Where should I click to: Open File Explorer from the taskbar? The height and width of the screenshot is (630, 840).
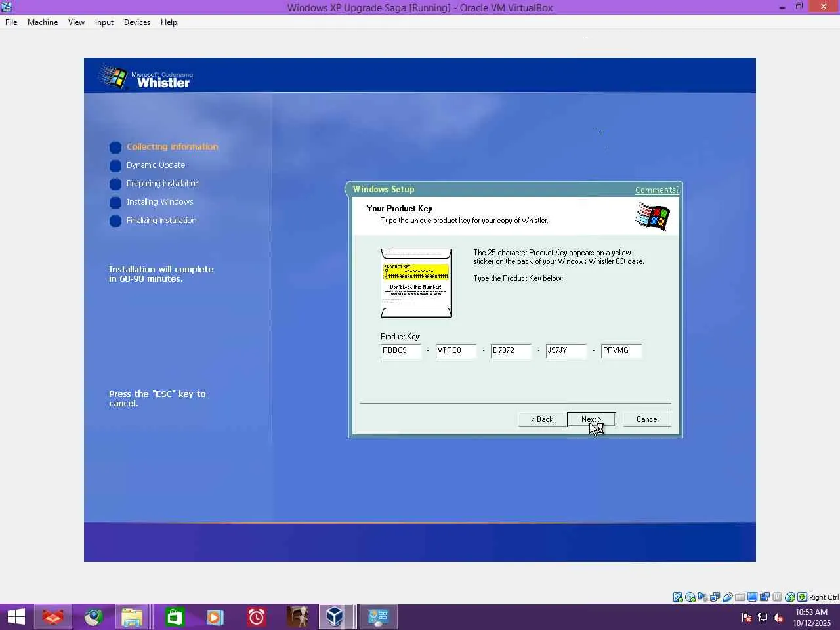coord(132,617)
